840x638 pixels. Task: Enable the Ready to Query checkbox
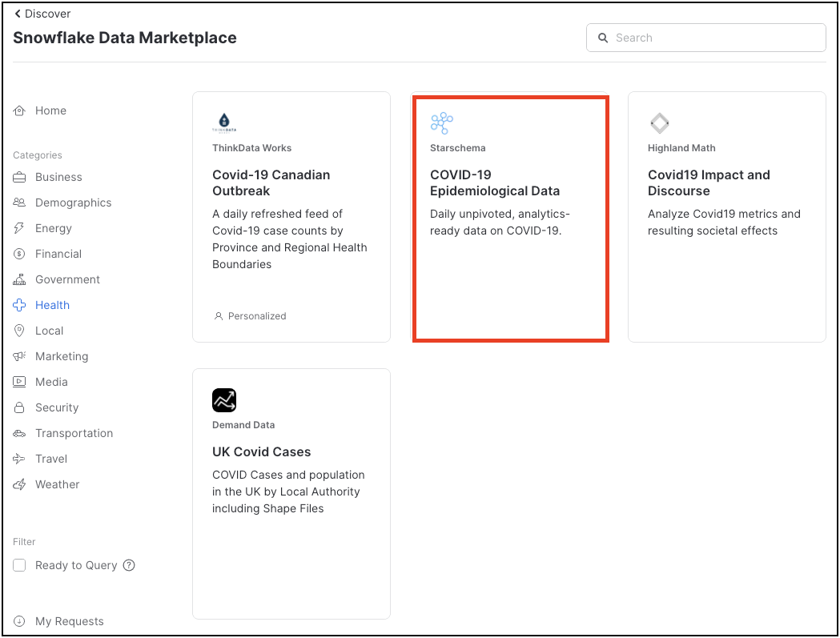click(20, 565)
